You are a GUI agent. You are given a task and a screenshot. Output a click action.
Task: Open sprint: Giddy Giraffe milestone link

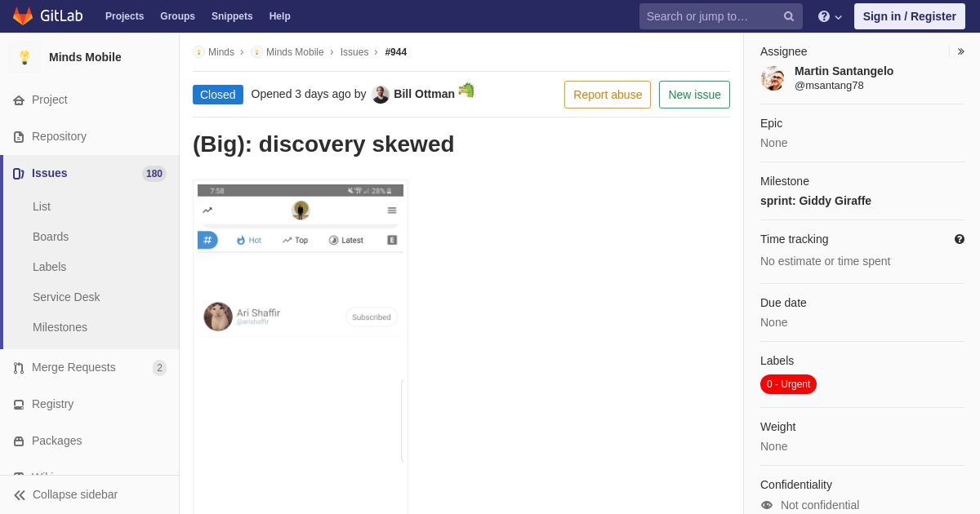tap(816, 201)
